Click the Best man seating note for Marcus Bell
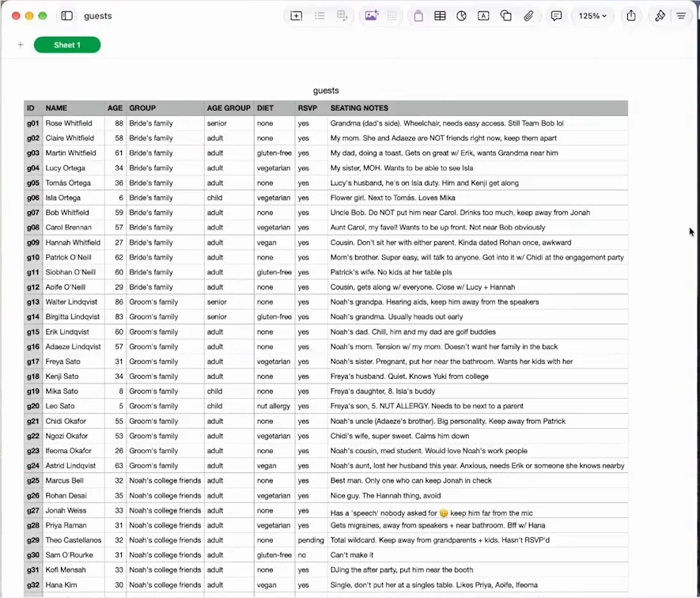Image resolution: width=700 pixels, height=598 pixels. point(478,481)
